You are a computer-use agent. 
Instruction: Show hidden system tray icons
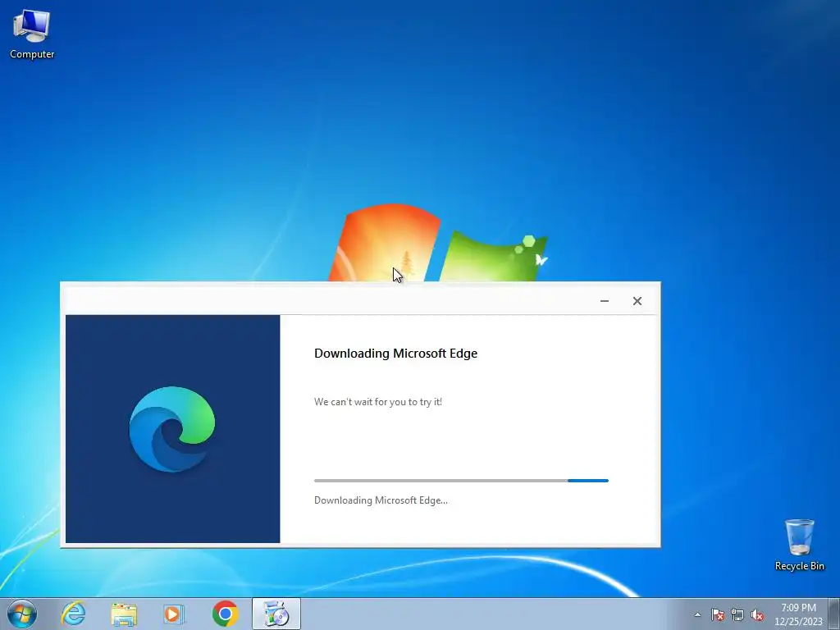point(697,614)
